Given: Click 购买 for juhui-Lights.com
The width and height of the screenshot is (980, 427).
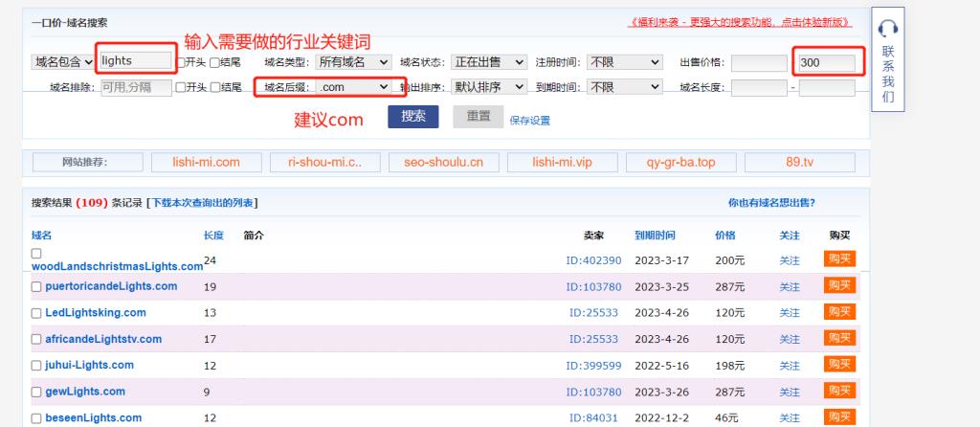Looking at the screenshot, I should pyautogui.click(x=839, y=364).
